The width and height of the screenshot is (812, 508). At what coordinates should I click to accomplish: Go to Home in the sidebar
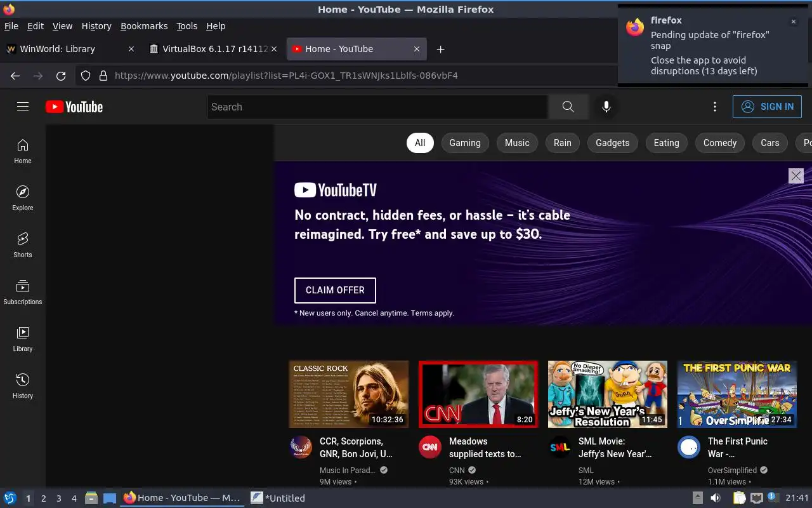(x=23, y=152)
